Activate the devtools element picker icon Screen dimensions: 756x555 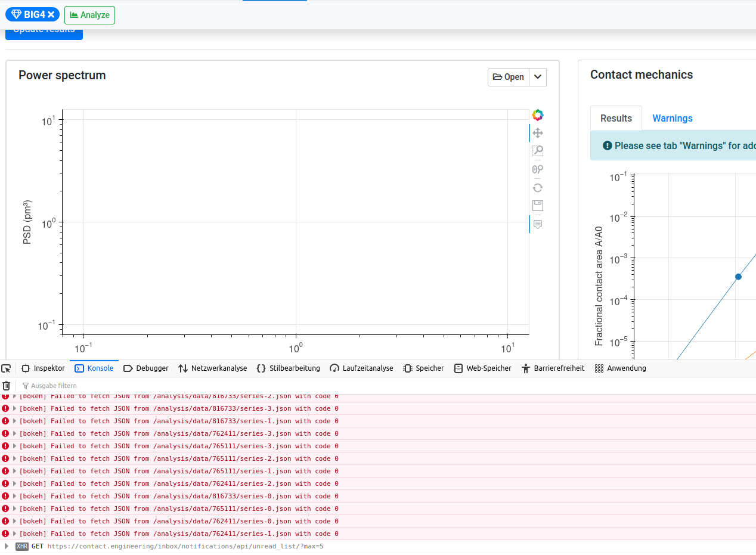[7, 368]
